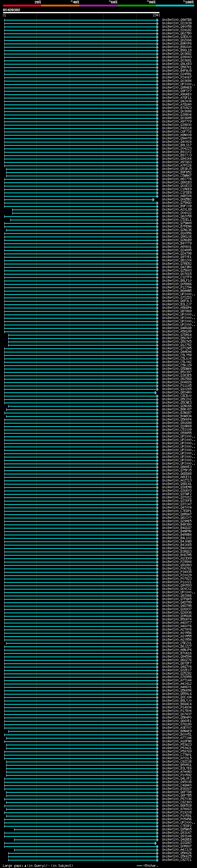The image size is (197, 868).
Task: Open hit UniRef100_O24182
Action: (x=177, y=30)
